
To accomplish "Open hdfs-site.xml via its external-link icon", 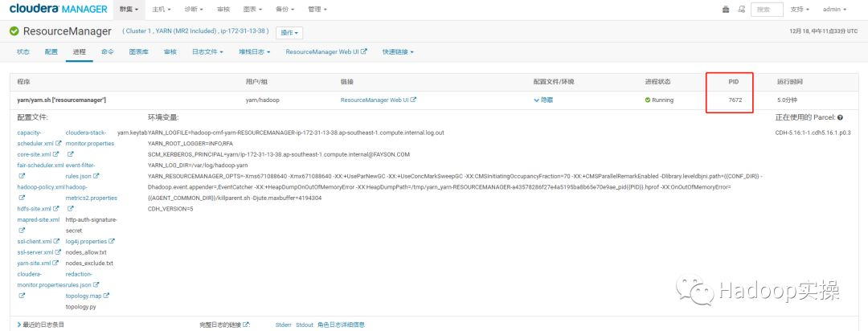I will pyautogui.click(x=56, y=209).
